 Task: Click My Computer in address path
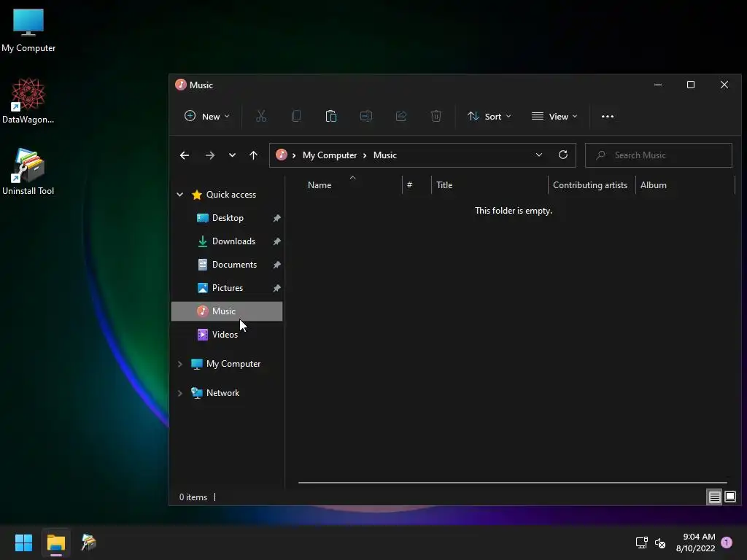[x=330, y=155]
